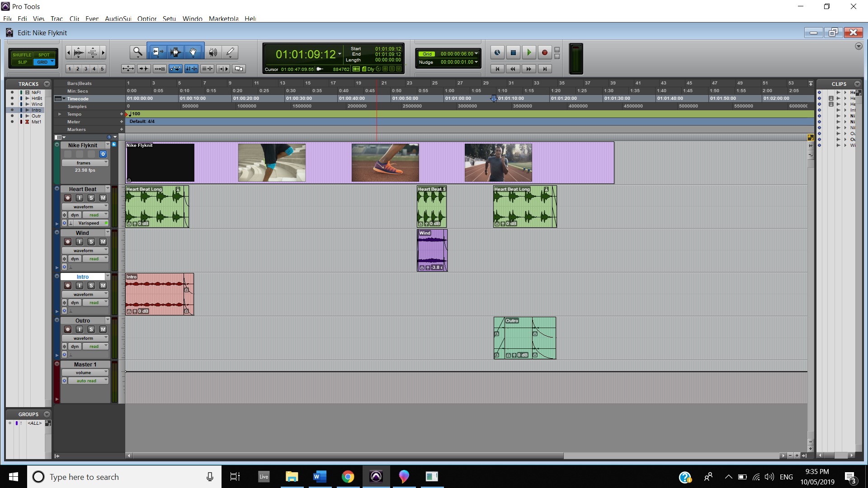
Task: Record-enable the Outro track
Action: (x=68, y=329)
